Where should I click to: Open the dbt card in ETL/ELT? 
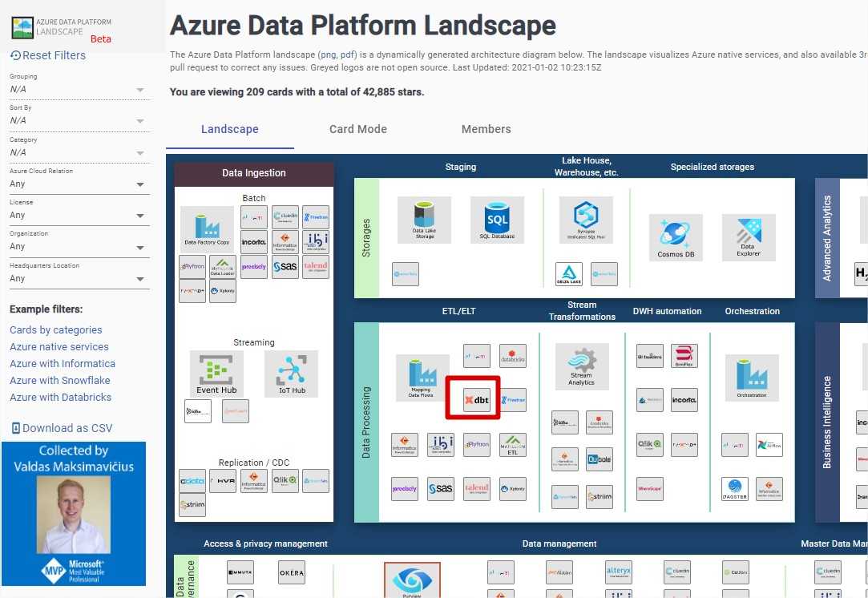[477, 400]
